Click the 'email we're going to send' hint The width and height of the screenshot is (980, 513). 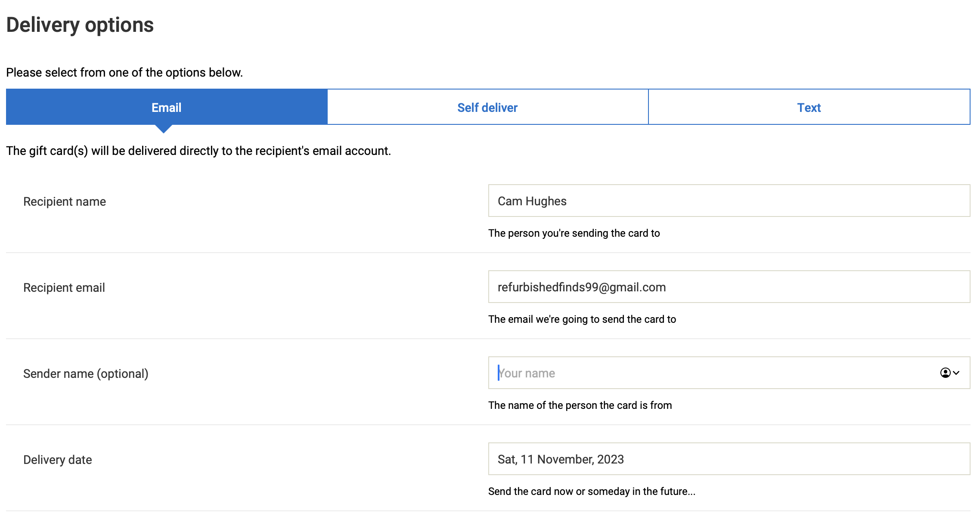(582, 319)
